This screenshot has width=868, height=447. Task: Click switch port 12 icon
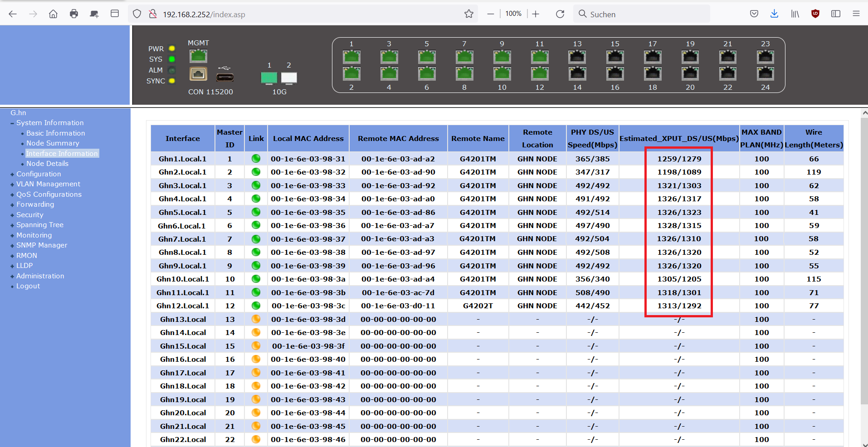[x=540, y=73]
